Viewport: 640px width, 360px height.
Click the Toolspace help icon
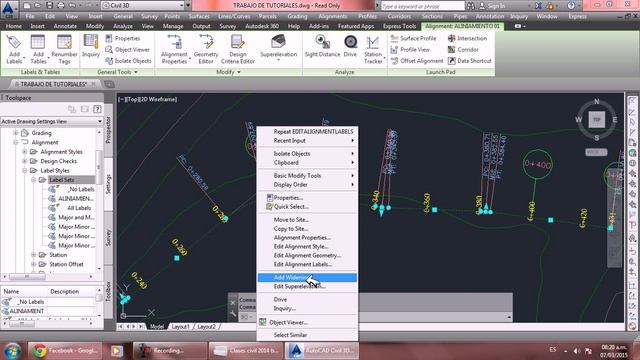pyautogui.click(x=97, y=109)
